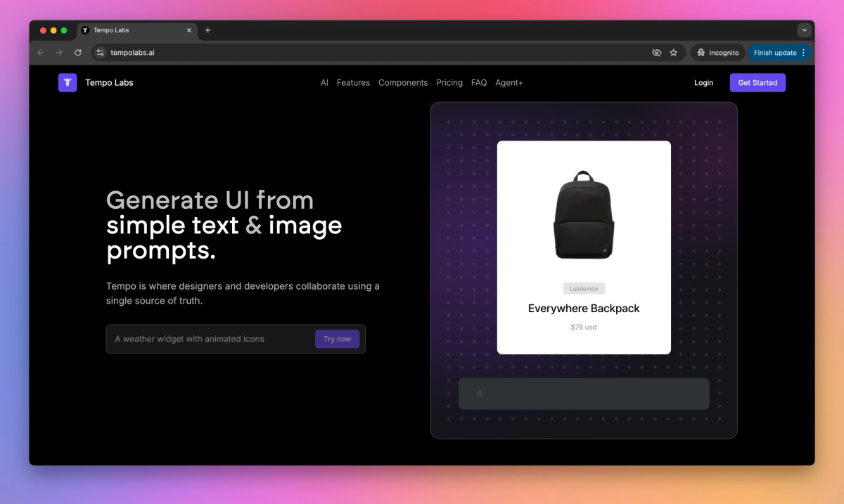The width and height of the screenshot is (844, 504).
Task: Open the Agent+ nav item
Action: pos(509,83)
